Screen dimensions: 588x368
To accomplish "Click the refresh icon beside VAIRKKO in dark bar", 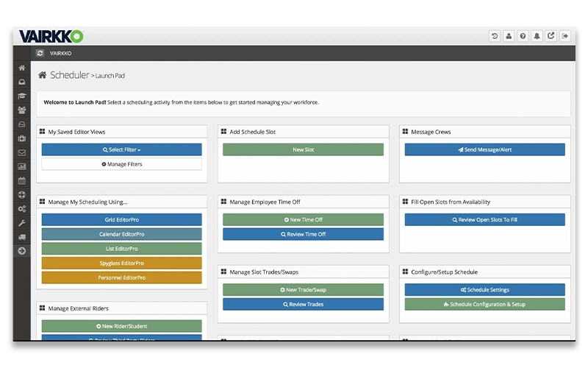I will pos(40,53).
